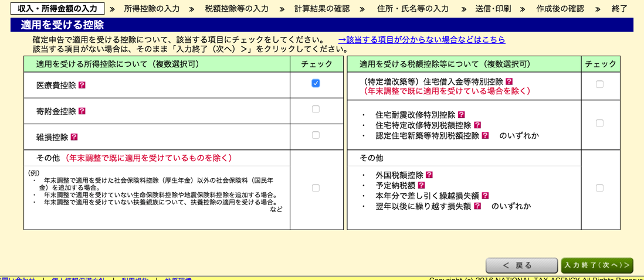
Task: Open help icon for 寄附金控除
Action: click(x=82, y=111)
